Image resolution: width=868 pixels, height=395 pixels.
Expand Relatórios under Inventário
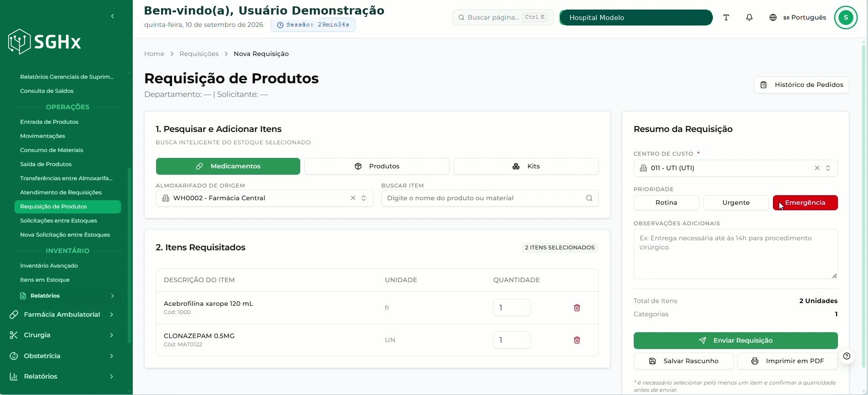[112, 296]
